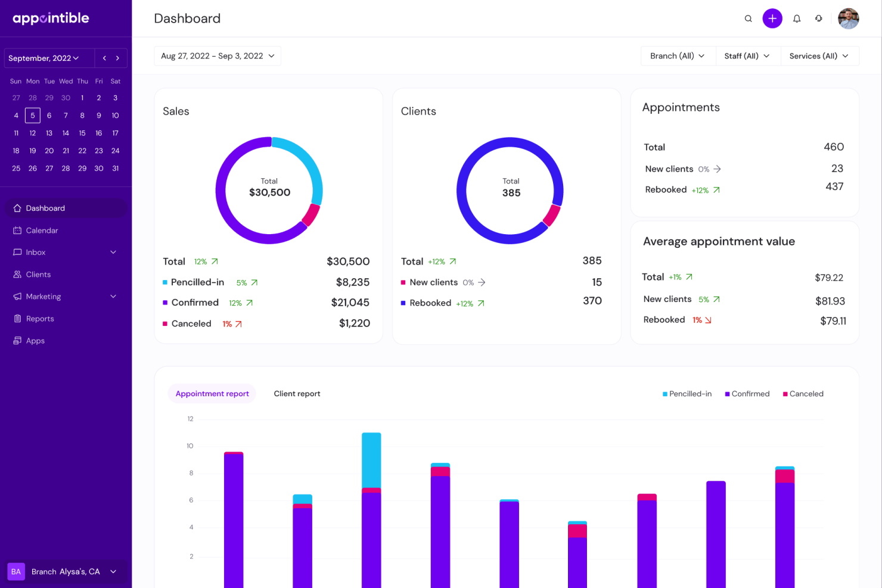Open the date range dropdown
This screenshot has height=588, width=882.
click(218, 56)
